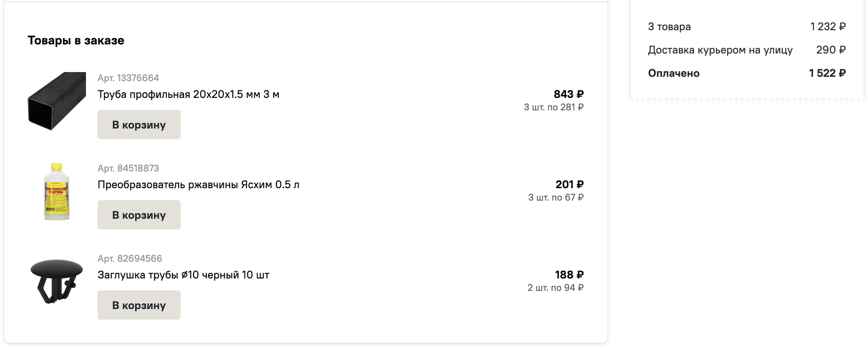Add the profile pipe to cart
Screen dimensions: 868x348
139,125
